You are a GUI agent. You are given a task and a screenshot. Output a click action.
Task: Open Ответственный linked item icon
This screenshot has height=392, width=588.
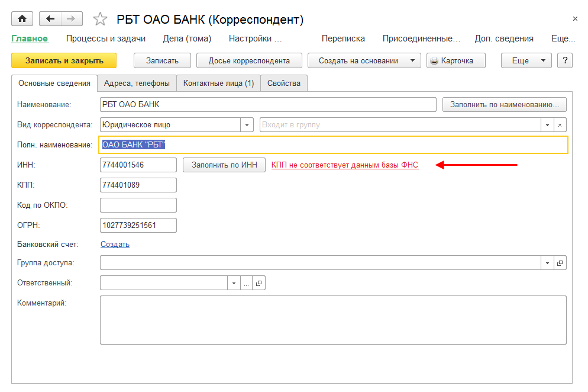coord(259,283)
